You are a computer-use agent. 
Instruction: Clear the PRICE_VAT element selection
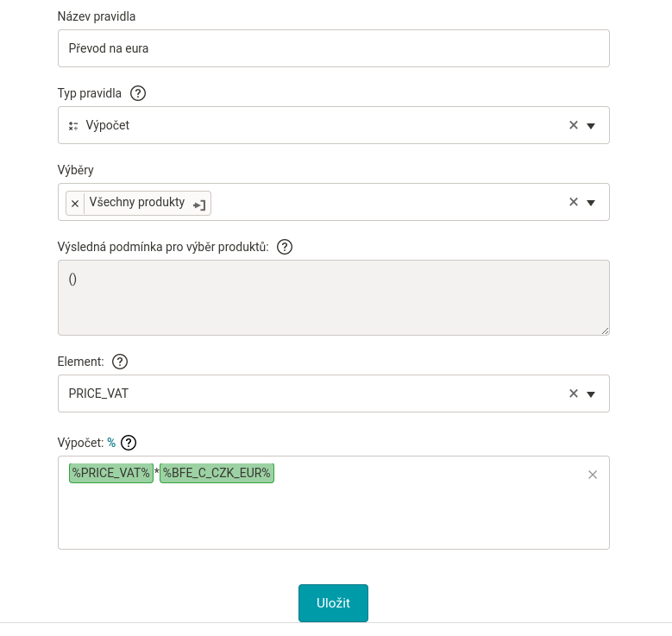574,394
